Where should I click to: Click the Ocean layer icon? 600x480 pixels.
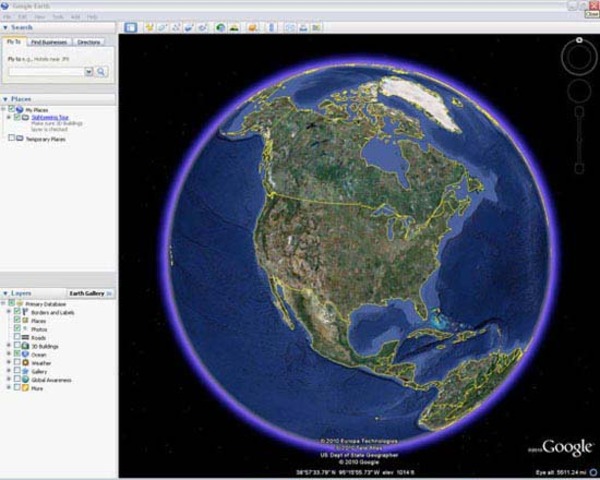click(x=25, y=354)
